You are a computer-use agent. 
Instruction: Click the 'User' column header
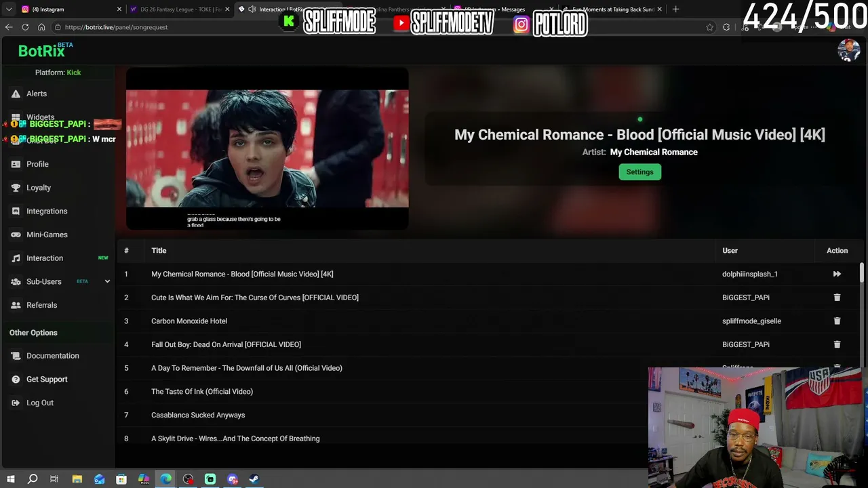730,251
